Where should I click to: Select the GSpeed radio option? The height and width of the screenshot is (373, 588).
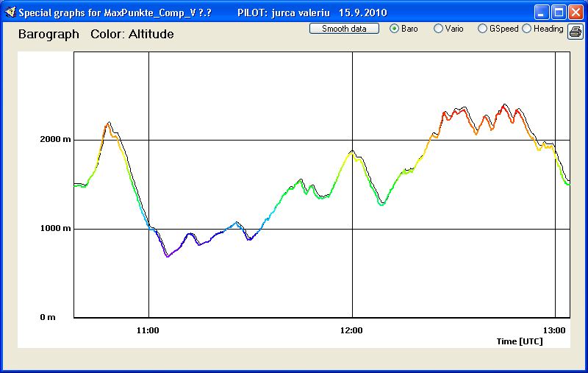482,29
